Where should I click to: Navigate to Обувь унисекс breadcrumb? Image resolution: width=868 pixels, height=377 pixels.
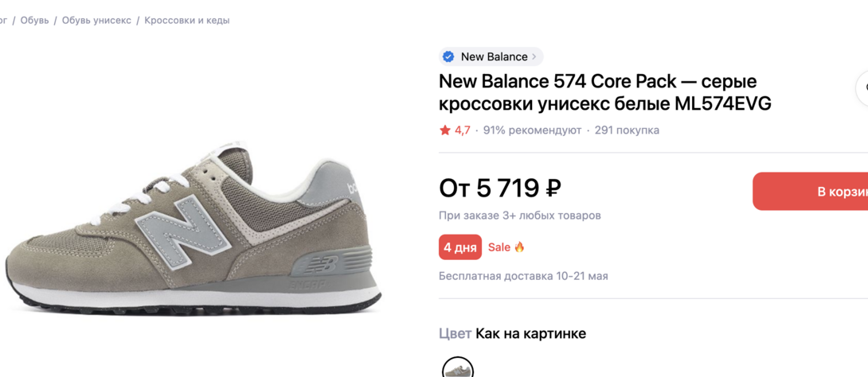coord(96,21)
